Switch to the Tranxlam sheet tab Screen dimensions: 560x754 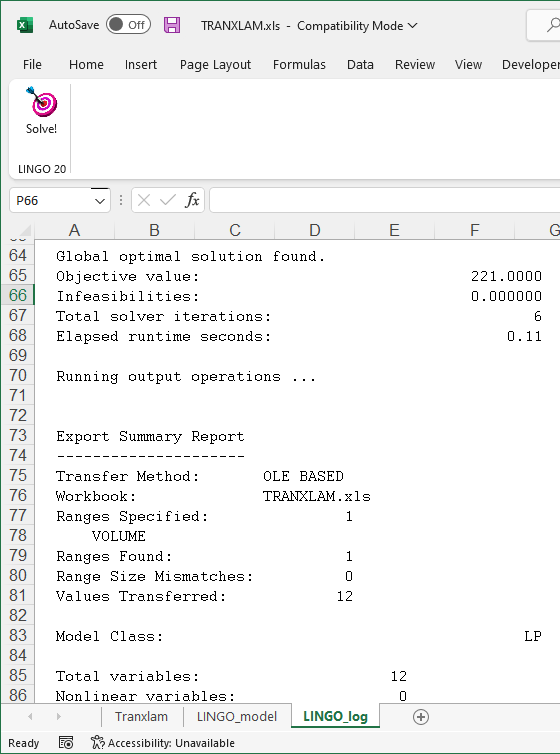[x=141, y=716]
